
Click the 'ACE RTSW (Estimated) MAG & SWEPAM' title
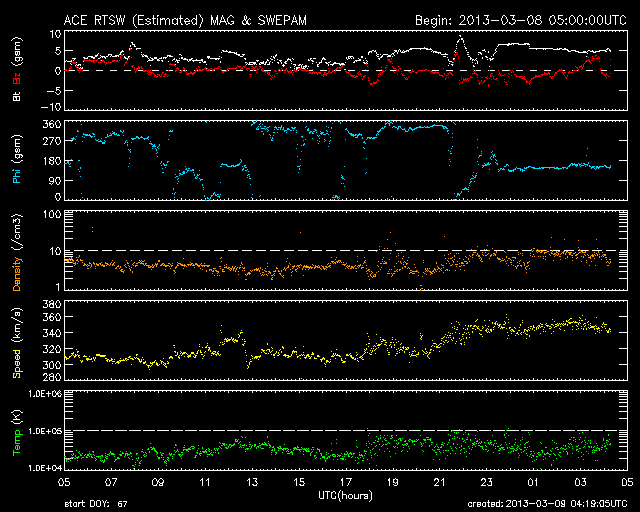pos(185,20)
